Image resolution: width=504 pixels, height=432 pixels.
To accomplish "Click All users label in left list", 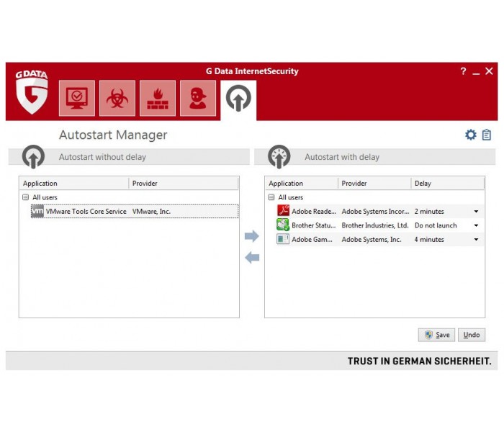I will point(45,197).
